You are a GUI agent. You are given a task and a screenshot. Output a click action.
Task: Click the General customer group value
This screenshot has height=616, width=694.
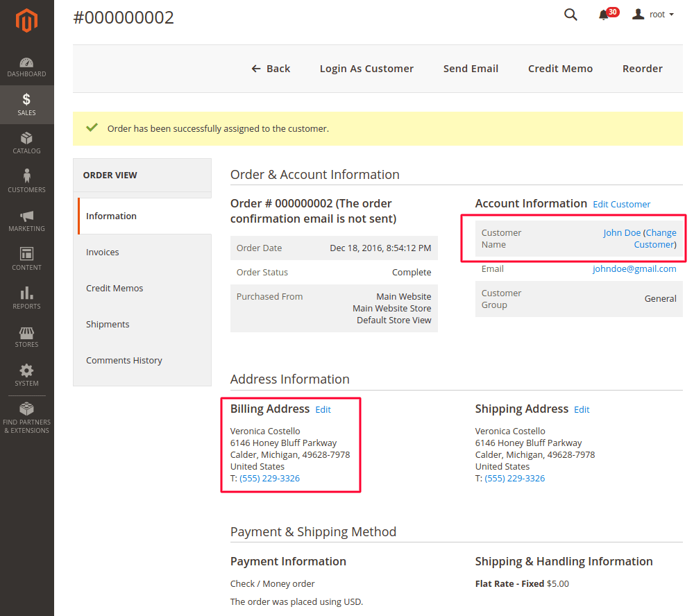[x=661, y=299]
